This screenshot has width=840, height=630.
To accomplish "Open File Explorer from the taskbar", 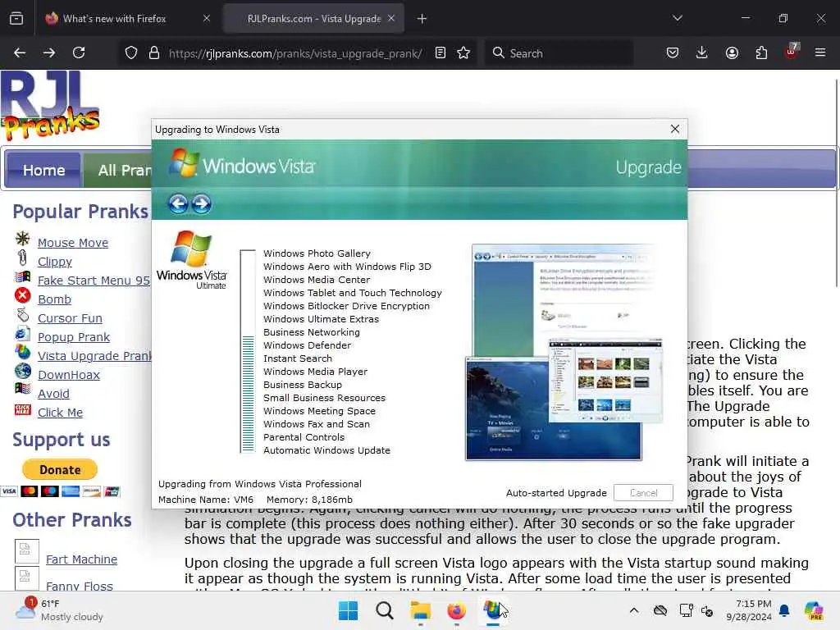I will pos(421,610).
